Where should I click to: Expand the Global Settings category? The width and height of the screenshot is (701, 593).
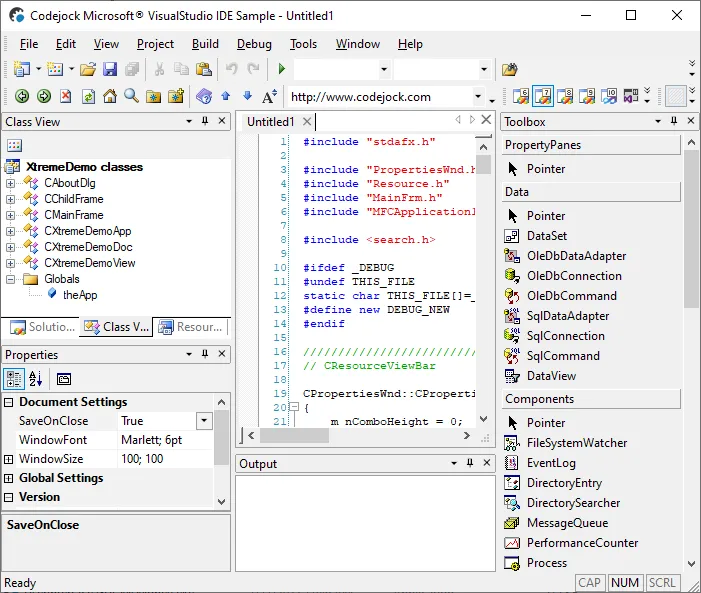(10, 478)
